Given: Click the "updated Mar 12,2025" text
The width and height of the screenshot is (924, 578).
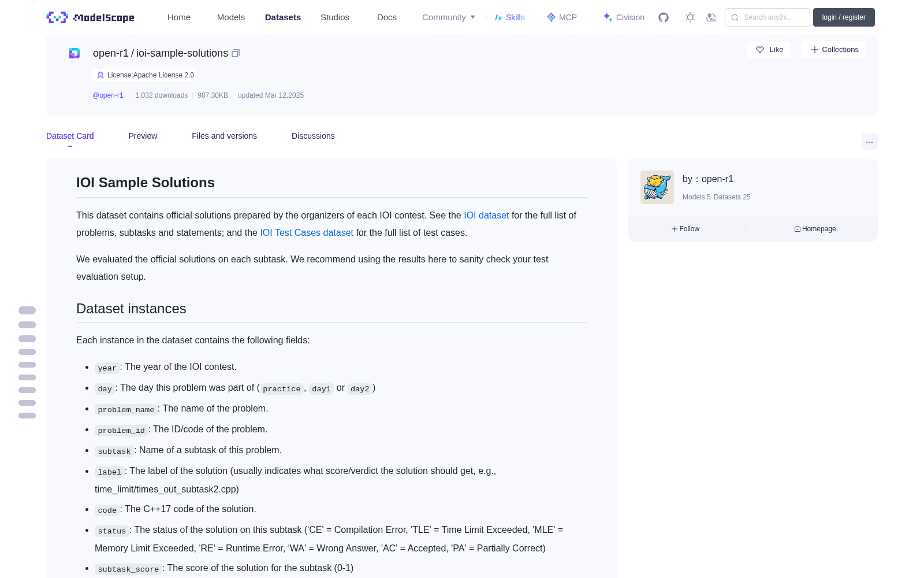Looking at the screenshot, I should (x=271, y=95).
